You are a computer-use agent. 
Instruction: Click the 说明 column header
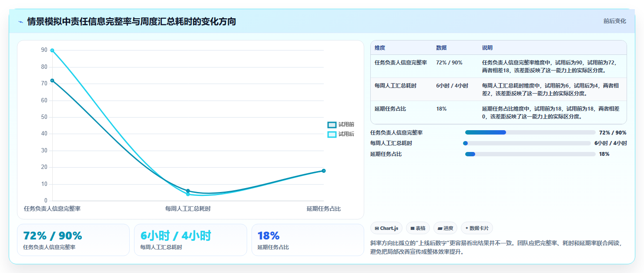(x=487, y=48)
